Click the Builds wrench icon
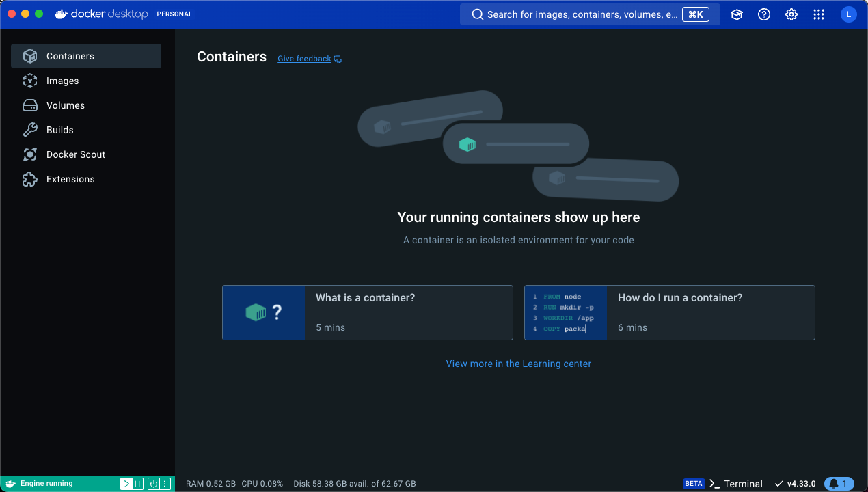Screen dimensions: 868x492 29,130
